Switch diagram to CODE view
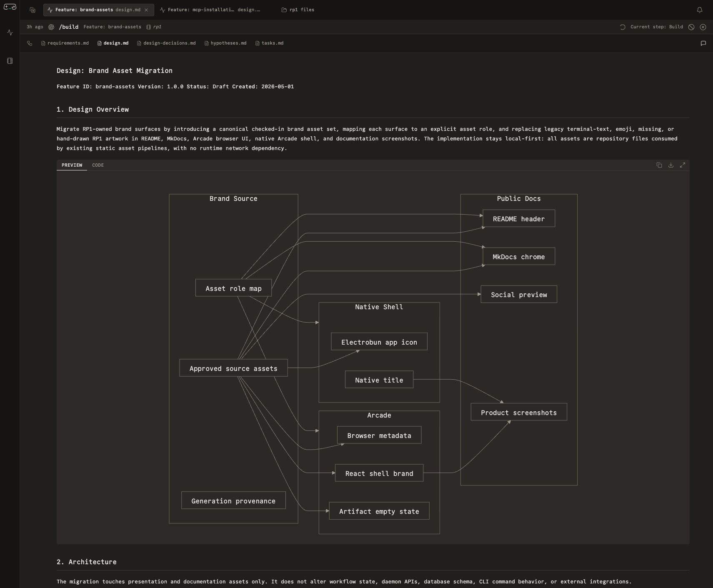713x588 pixels. (x=98, y=165)
